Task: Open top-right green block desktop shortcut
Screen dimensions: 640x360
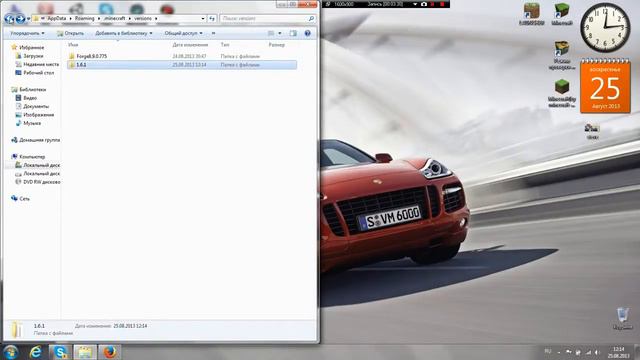Action: click(562, 13)
